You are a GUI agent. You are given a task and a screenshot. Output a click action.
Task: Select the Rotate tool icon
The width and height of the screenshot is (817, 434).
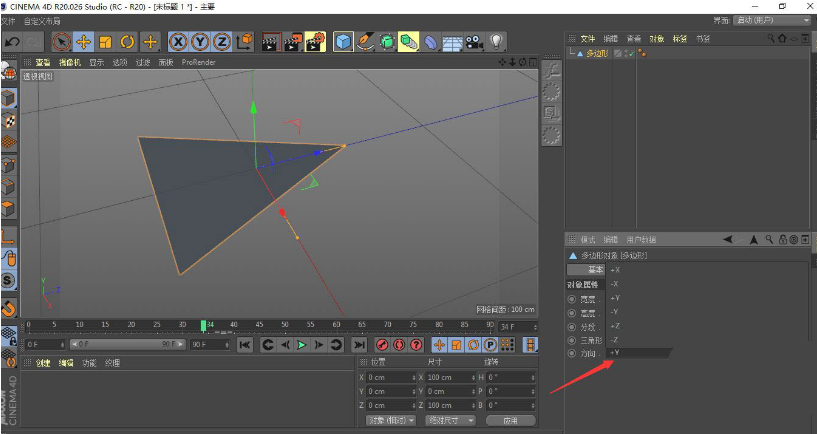click(127, 41)
